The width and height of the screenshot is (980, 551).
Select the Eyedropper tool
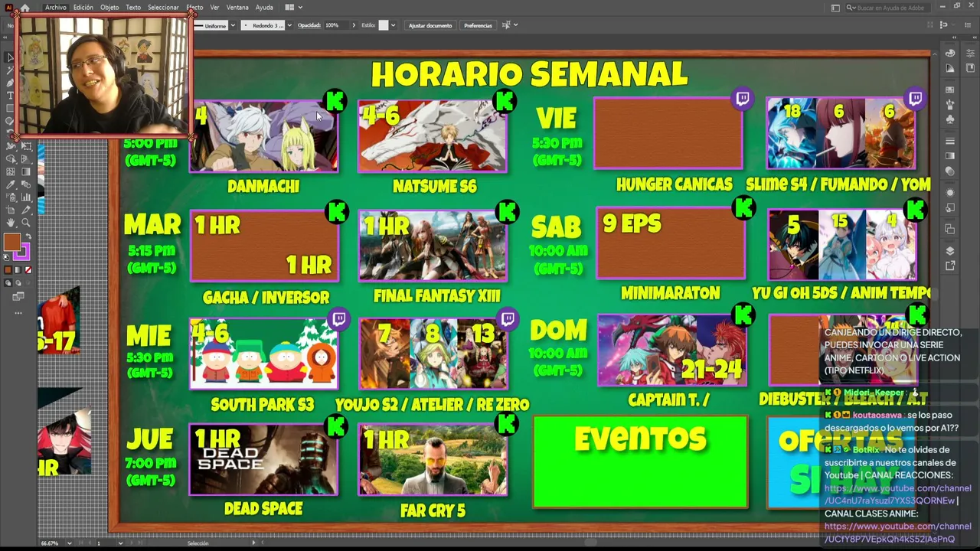coord(11,184)
